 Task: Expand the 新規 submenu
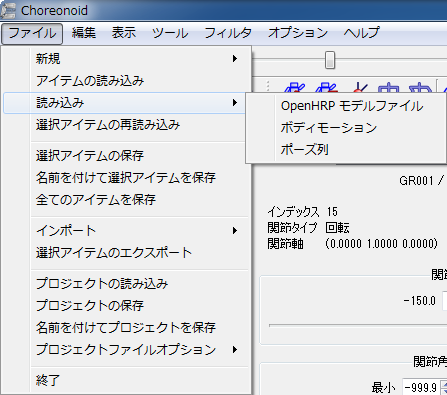coord(127,59)
